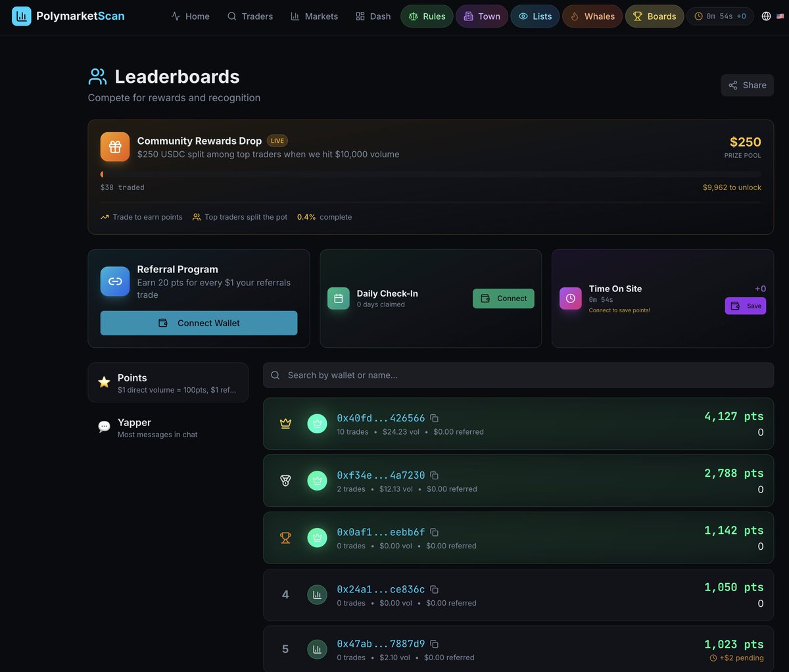This screenshot has height=672, width=789.
Task: Click the 'Top traders split the pot' text
Action: [x=246, y=217]
